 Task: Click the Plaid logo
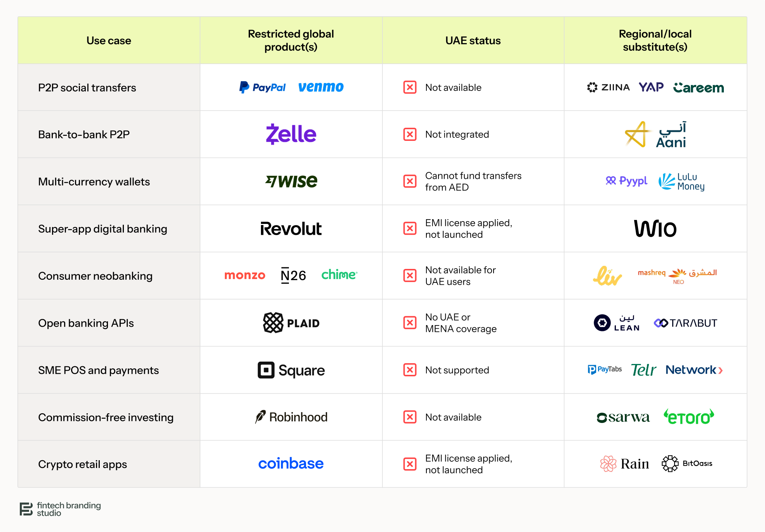pyautogui.click(x=291, y=323)
